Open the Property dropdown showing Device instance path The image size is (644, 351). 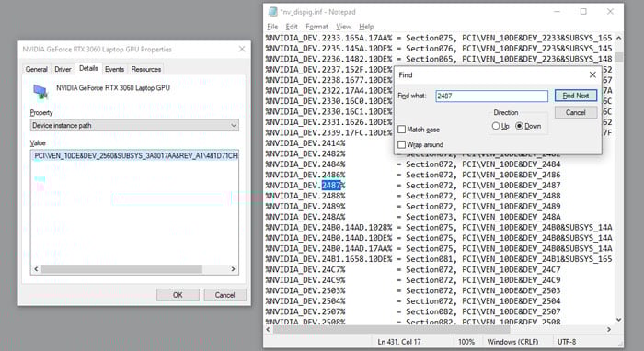134,125
